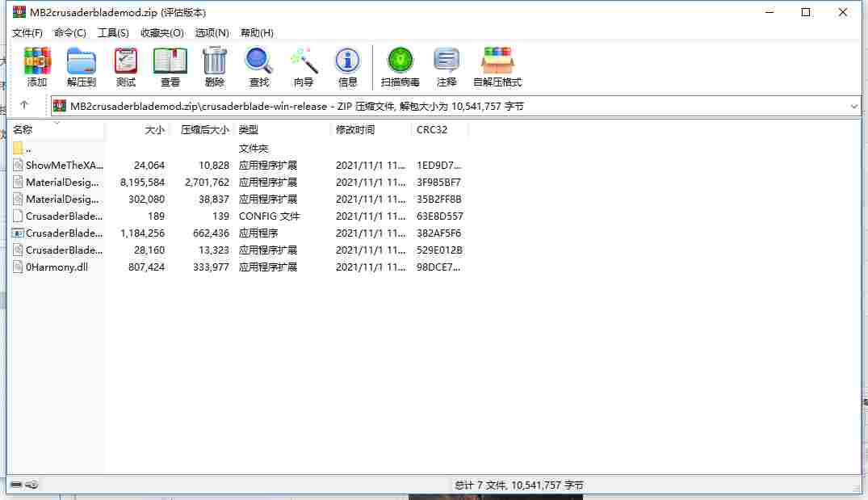Open the Help (帮助) menu
Screen dimensions: 868x500
point(257,32)
